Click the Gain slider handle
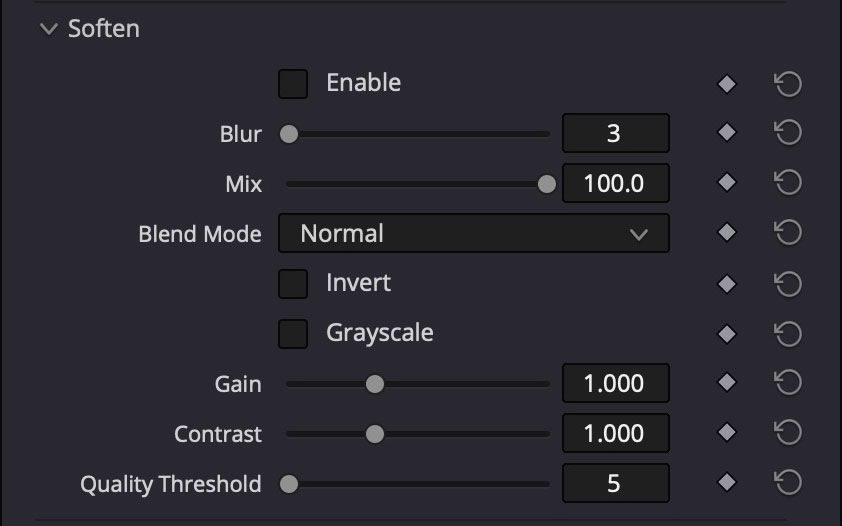This screenshot has height=526, width=842. 374,384
